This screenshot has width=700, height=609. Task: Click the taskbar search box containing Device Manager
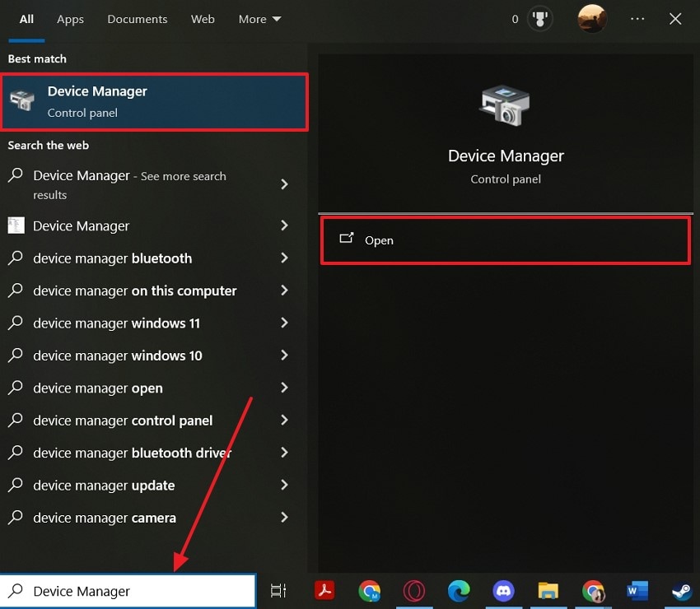(x=128, y=591)
